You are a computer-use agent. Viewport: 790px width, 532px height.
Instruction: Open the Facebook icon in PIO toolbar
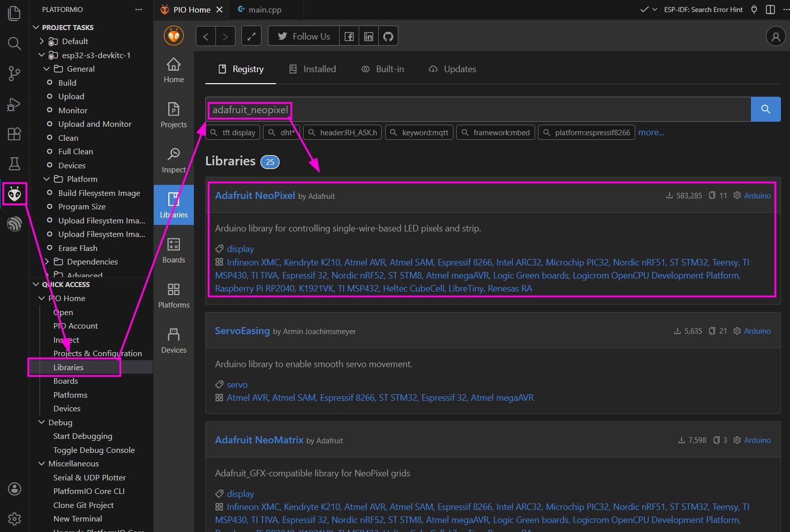pos(349,36)
